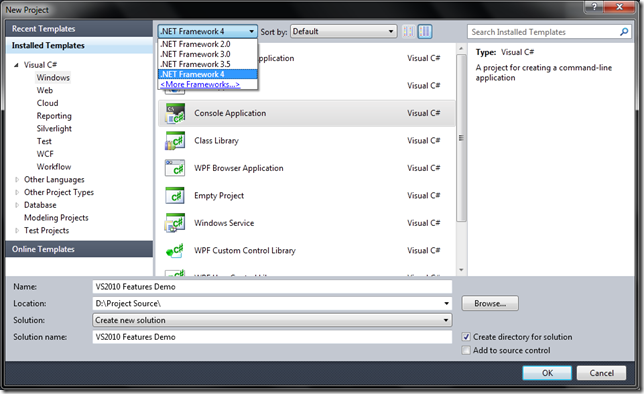Click the search magnifier icon
The width and height of the screenshot is (644, 394).
[624, 32]
